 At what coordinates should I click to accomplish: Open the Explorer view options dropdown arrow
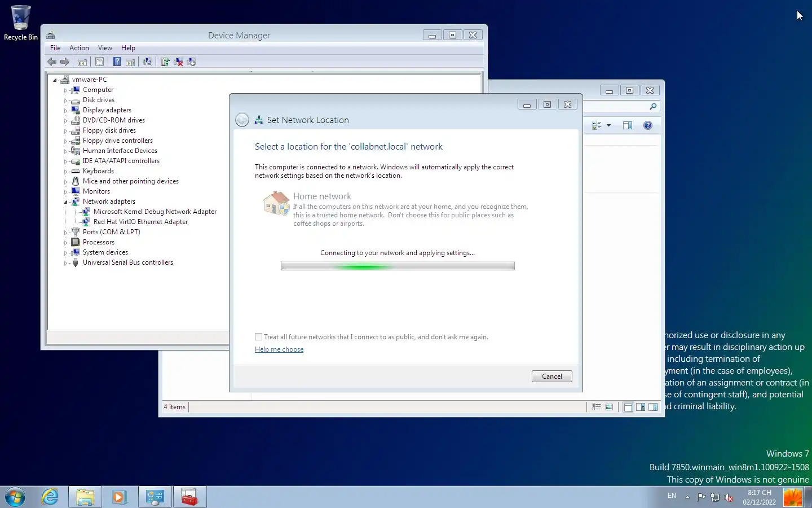[608, 125]
